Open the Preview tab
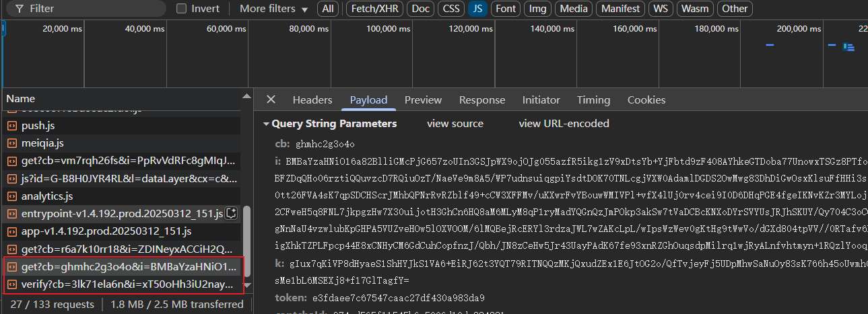Screen dimensions: 868x314 (423, 100)
